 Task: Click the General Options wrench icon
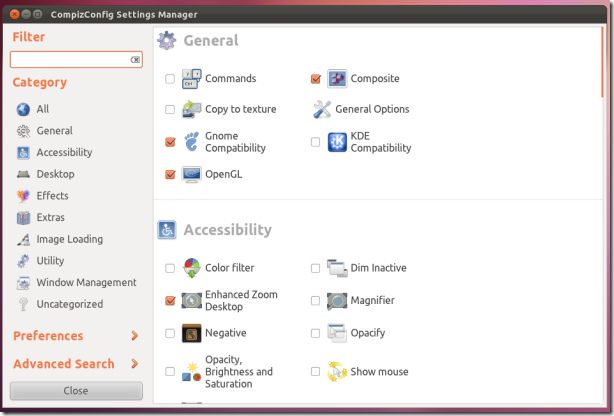322,109
